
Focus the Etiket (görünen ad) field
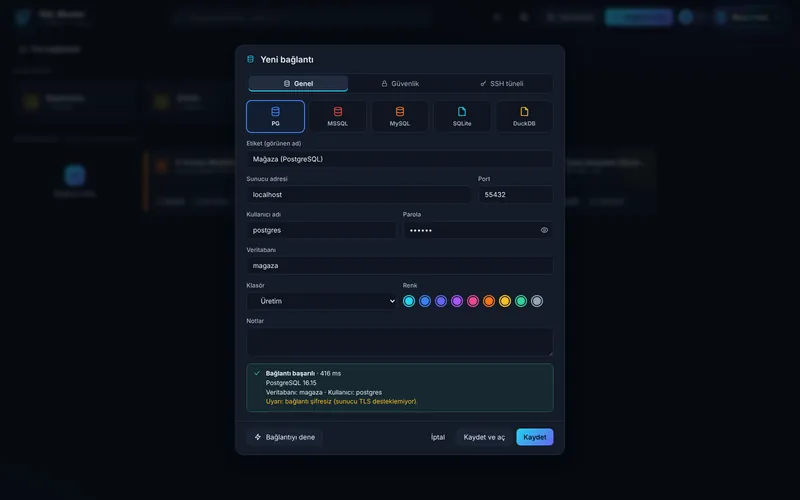coord(400,159)
